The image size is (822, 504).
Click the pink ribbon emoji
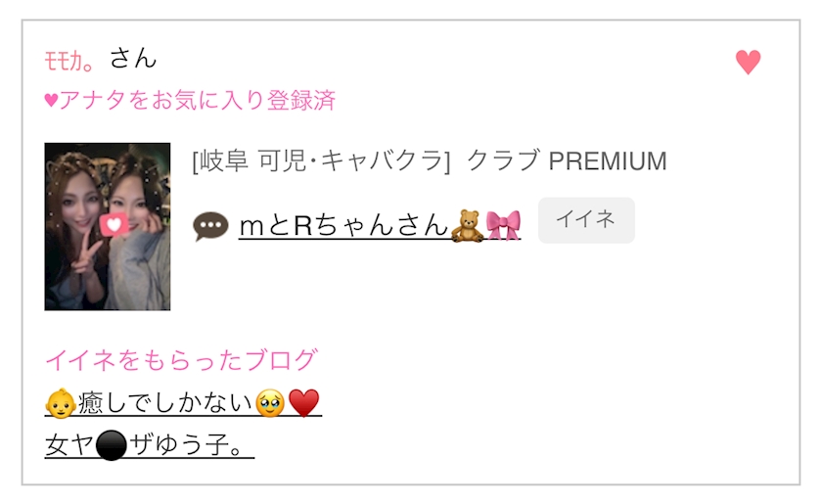pos(503,225)
